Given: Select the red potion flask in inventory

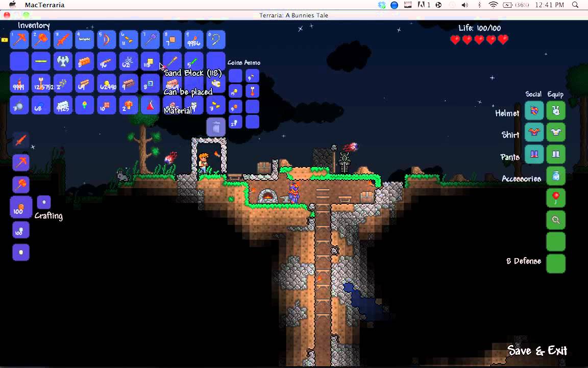Looking at the screenshot, I should pyautogui.click(x=151, y=105).
